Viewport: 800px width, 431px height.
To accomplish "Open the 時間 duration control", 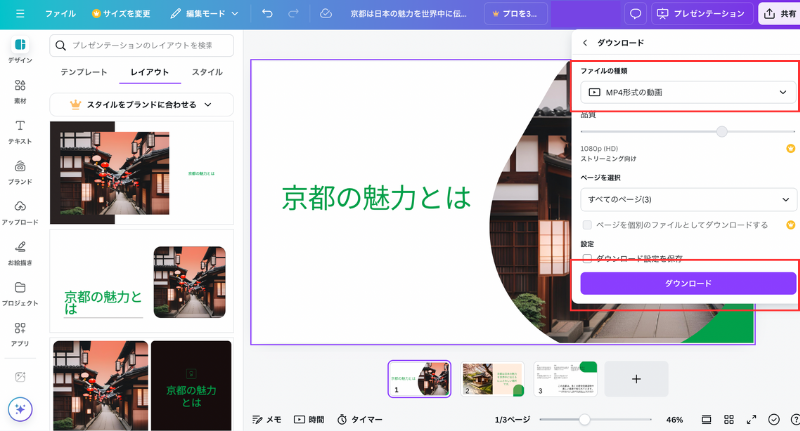I will pos(309,419).
